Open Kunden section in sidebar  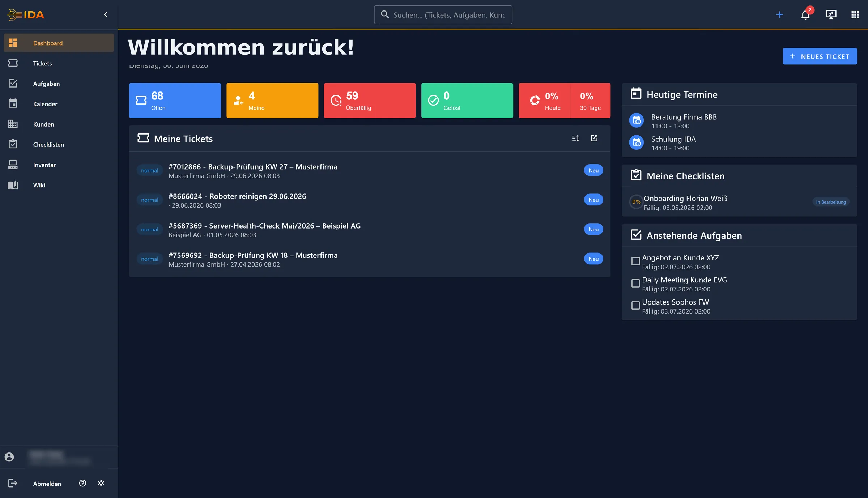[59, 124]
